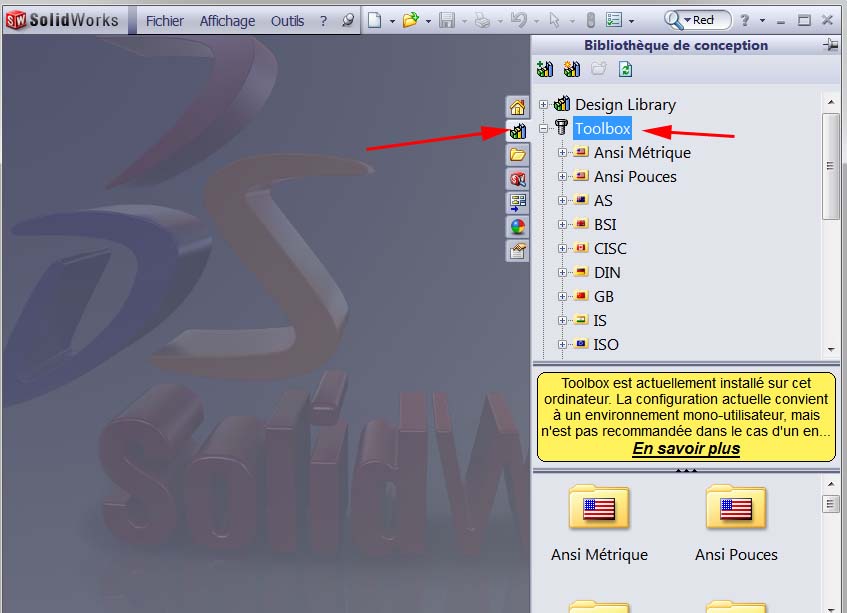Open the Outils menu
This screenshot has height=613, width=847.
coord(287,21)
